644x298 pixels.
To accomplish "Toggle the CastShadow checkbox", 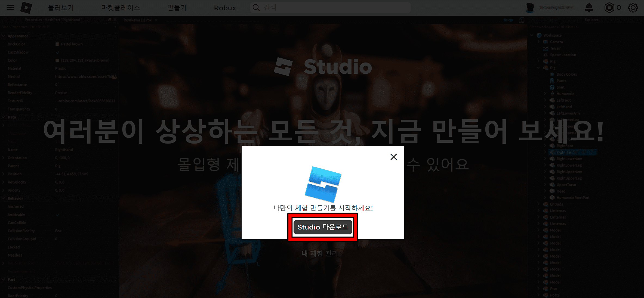I will point(58,52).
